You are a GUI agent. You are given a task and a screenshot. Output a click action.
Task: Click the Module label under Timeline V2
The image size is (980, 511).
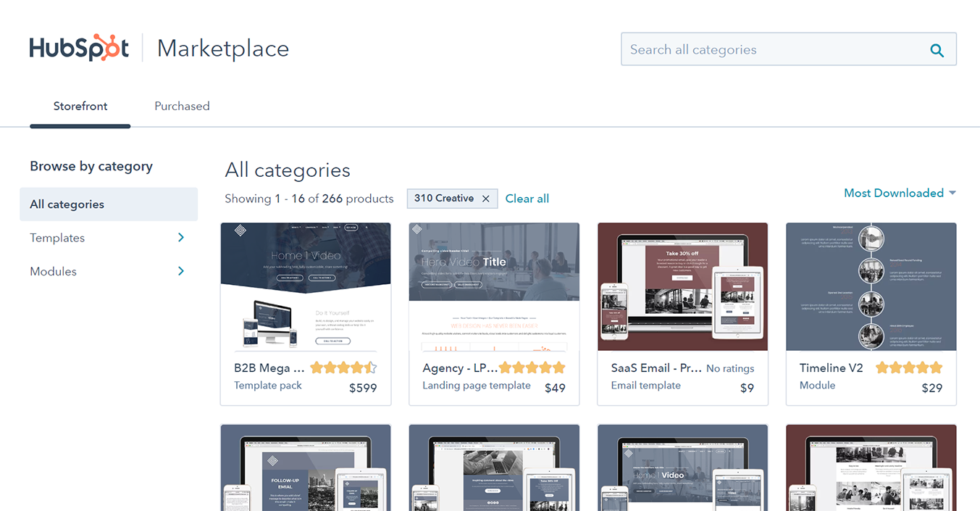point(817,386)
